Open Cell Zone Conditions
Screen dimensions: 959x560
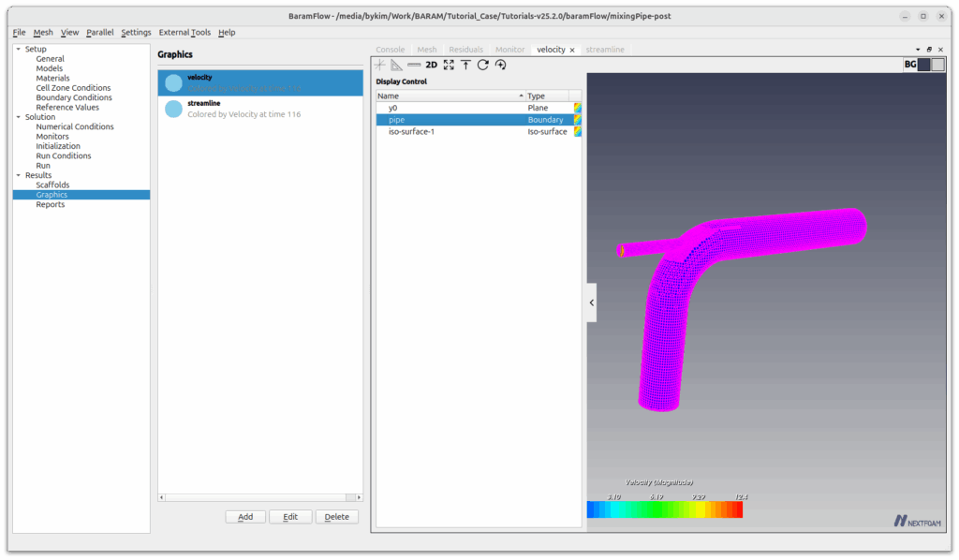click(x=73, y=88)
